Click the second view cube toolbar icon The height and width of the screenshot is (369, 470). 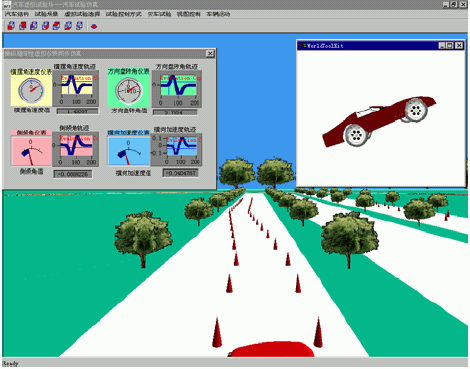23,26
